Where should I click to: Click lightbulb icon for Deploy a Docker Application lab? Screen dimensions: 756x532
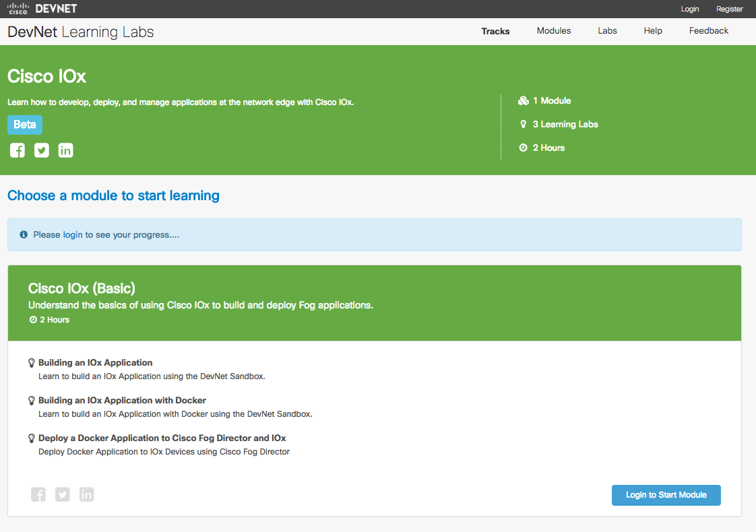(32, 438)
